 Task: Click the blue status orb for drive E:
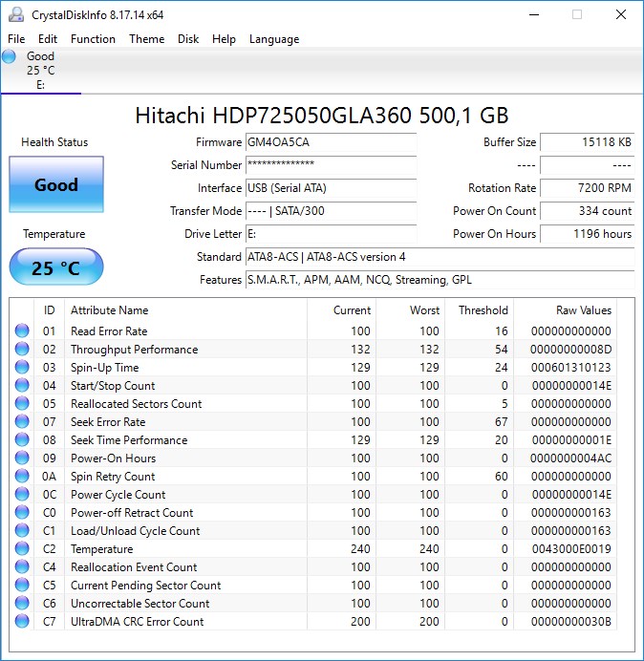pos(9,56)
